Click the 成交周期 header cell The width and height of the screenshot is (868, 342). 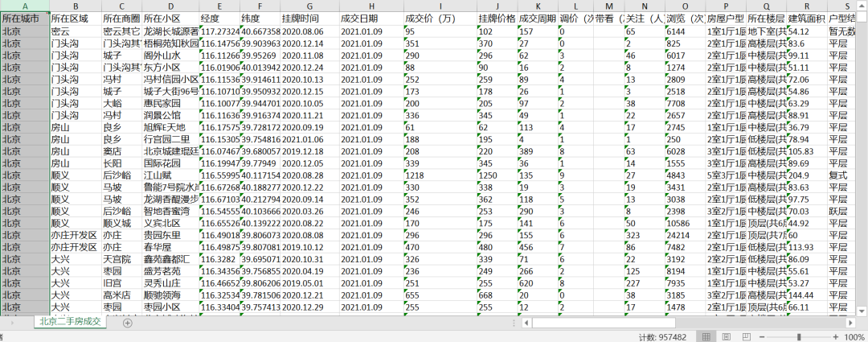(538, 19)
